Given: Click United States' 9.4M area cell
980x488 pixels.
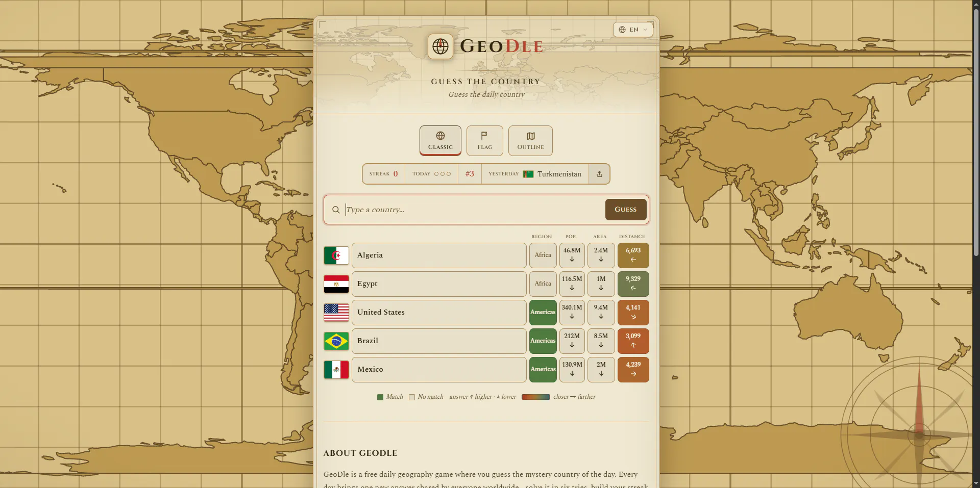Looking at the screenshot, I should click(x=601, y=313).
